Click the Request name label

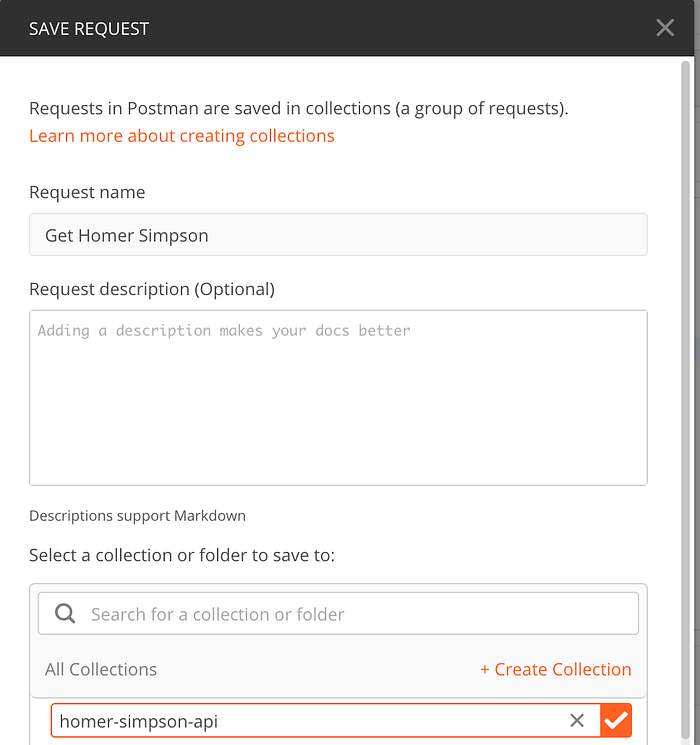(x=87, y=192)
